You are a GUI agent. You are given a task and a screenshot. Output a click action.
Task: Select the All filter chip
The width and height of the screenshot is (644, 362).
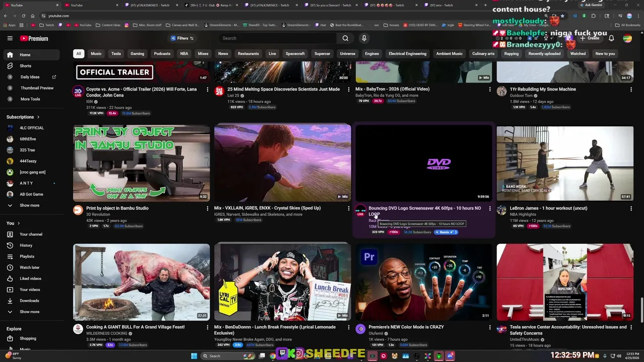(x=78, y=54)
